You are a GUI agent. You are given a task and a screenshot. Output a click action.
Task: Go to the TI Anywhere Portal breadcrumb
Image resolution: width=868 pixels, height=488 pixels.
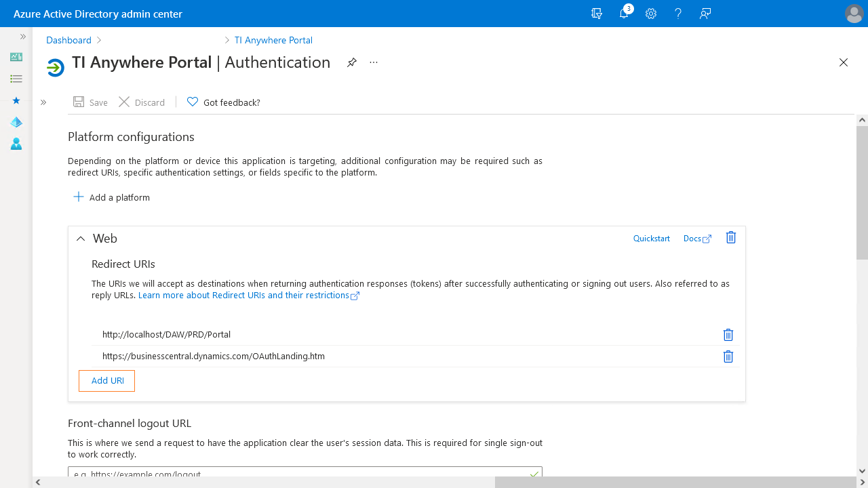point(273,40)
